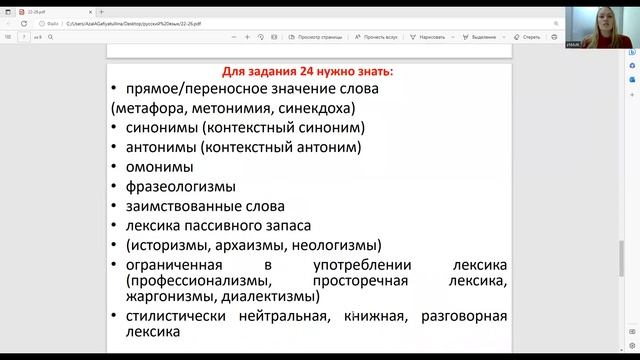Click text 'заимствованные слова'
This screenshot has width=640, height=360.
click(x=205, y=206)
